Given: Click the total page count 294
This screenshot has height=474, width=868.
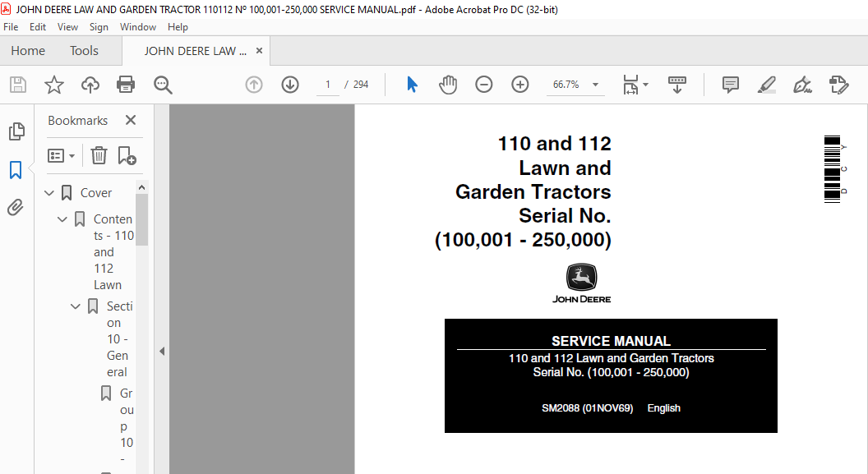Looking at the screenshot, I should click(361, 85).
